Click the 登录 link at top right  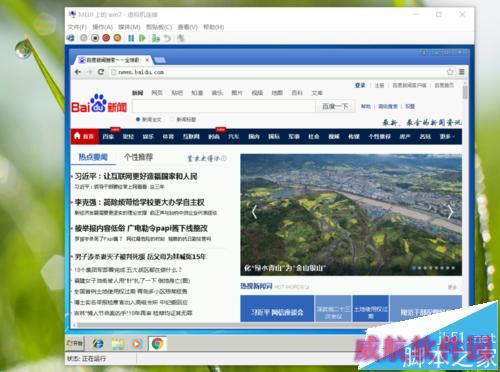coord(360,85)
